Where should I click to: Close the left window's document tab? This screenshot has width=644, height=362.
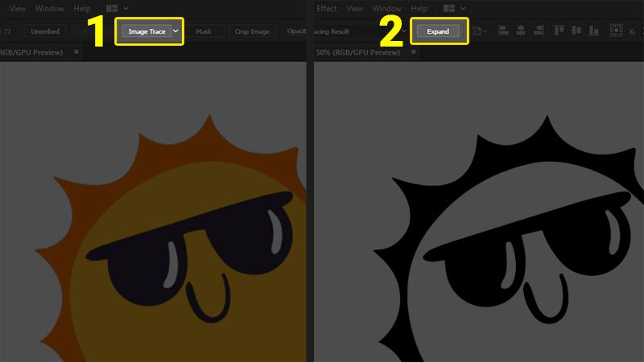(x=76, y=51)
